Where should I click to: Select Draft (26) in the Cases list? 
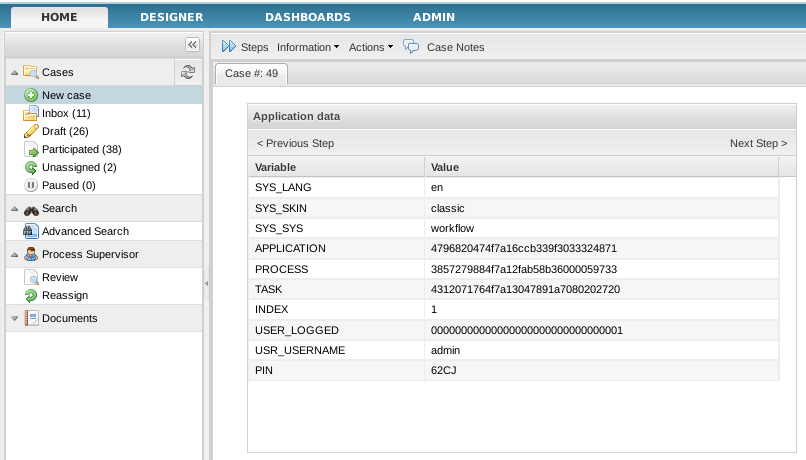pos(65,131)
